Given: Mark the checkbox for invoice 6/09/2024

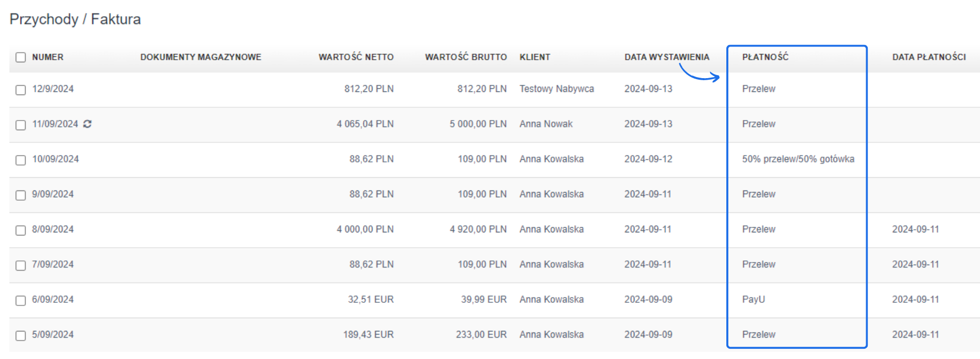Looking at the screenshot, I should pyautogui.click(x=20, y=301).
